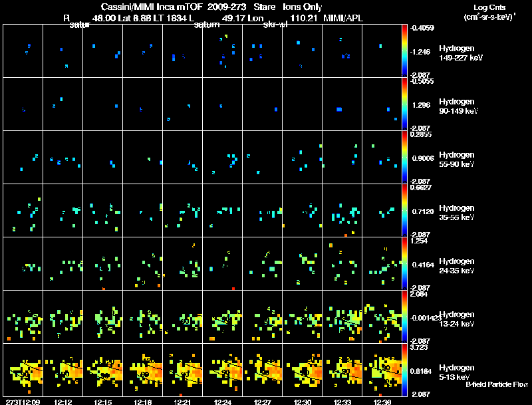Click the 12:21 time label
This screenshot has height=405, width=532.
(x=182, y=402)
